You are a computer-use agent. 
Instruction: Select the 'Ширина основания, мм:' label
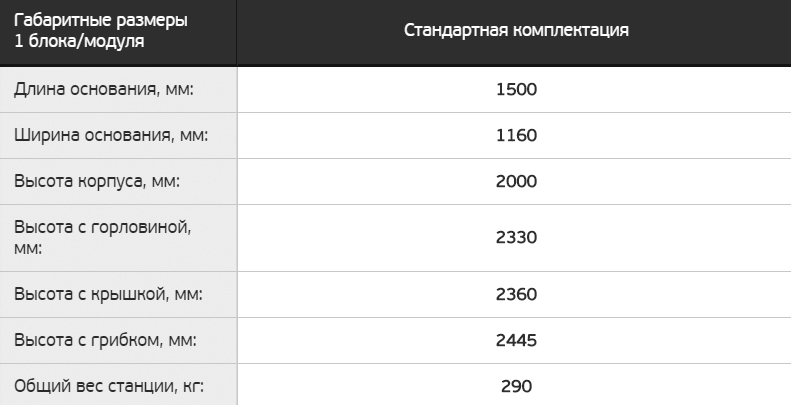click(110, 135)
